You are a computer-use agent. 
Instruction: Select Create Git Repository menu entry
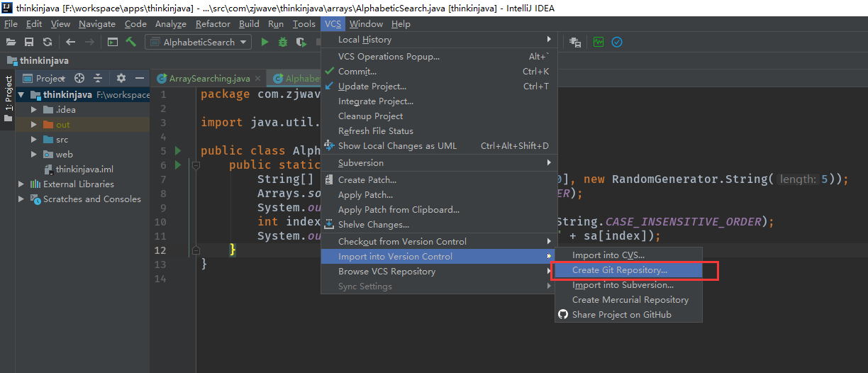tap(619, 270)
